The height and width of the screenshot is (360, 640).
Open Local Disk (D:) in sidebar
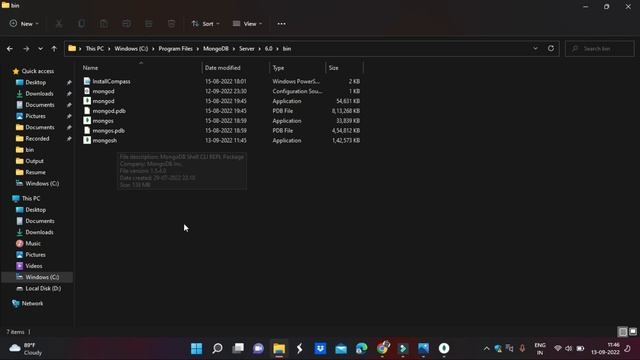pyautogui.click(x=43, y=288)
